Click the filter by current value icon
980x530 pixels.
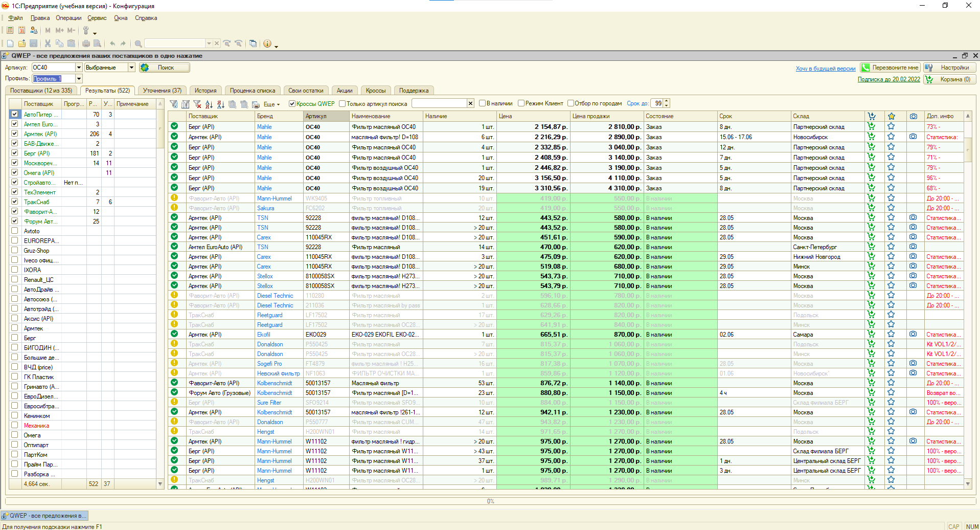[x=174, y=104]
